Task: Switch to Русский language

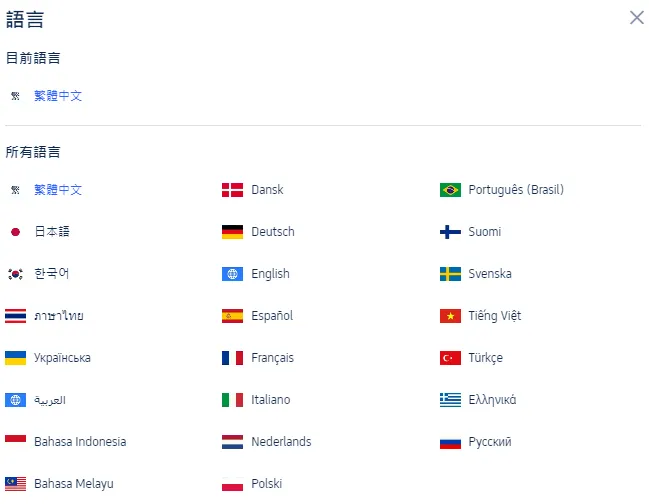Action: (x=490, y=442)
